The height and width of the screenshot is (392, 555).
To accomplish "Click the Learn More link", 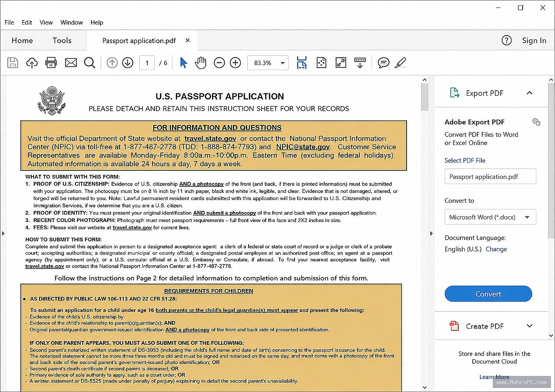I will [x=494, y=377].
